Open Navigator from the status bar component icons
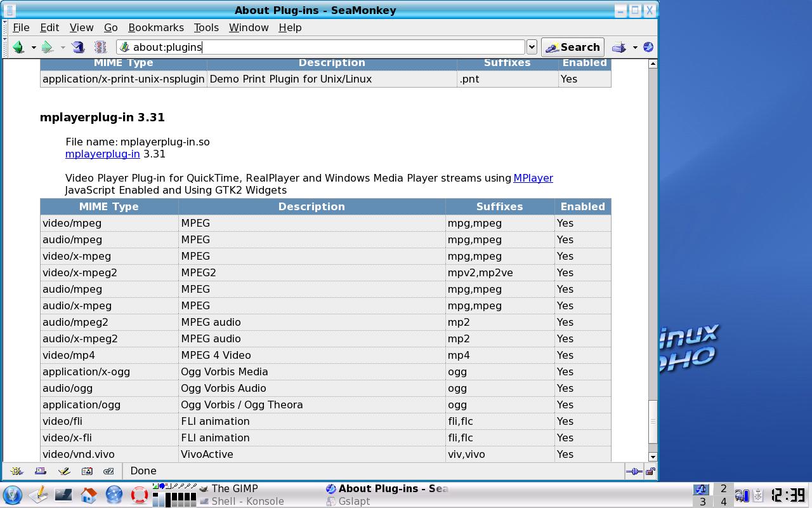 (17, 471)
